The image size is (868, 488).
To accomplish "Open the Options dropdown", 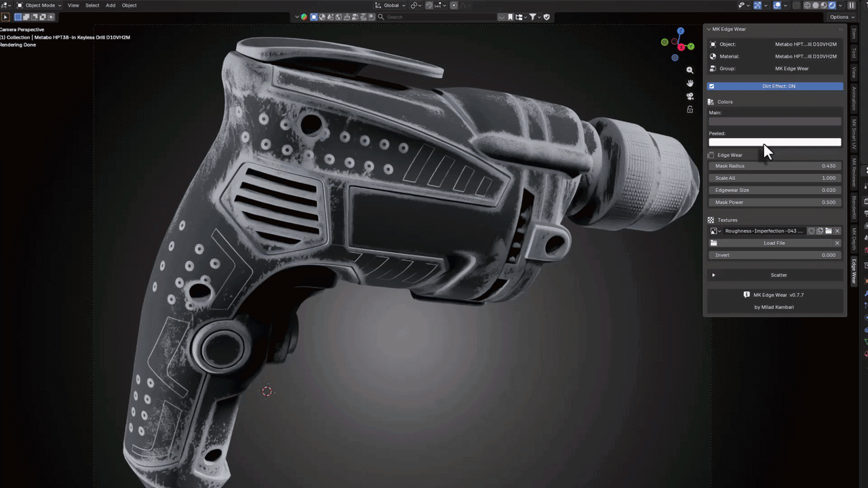I will [x=841, y=17].
